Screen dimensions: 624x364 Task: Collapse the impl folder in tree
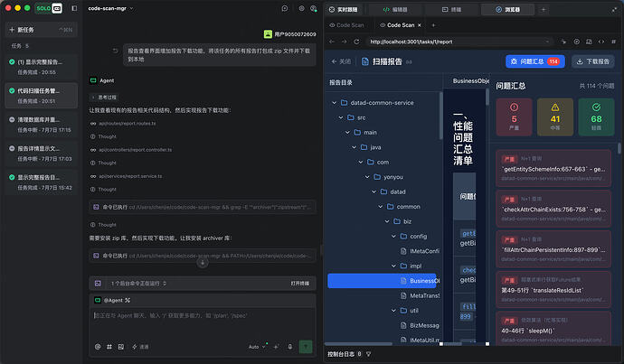coord(393,266)
